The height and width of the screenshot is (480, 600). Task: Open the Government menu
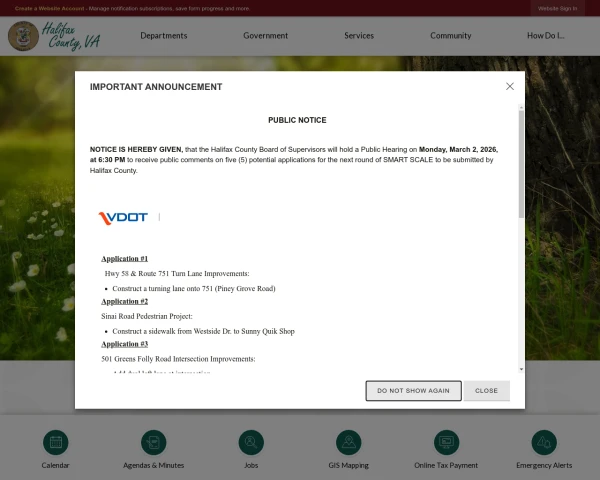(x=266, y=36)
